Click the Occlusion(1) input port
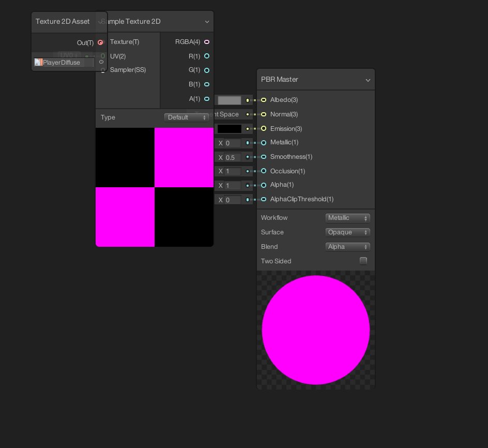Image resolution: width=488 pixels, height=448 pixels. point(264,171)
